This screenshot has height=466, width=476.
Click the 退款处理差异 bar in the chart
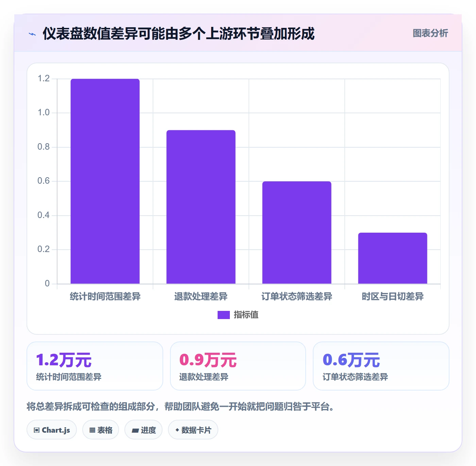click(x=201, y=207)
